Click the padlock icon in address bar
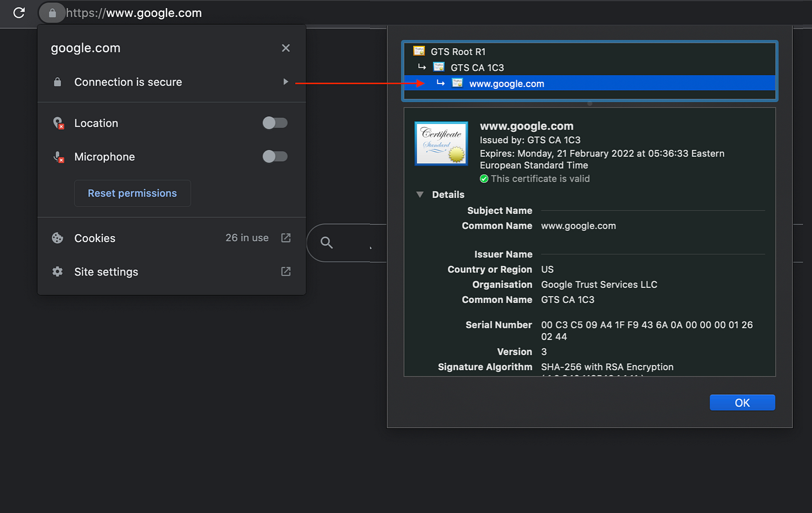 [52, 13]
